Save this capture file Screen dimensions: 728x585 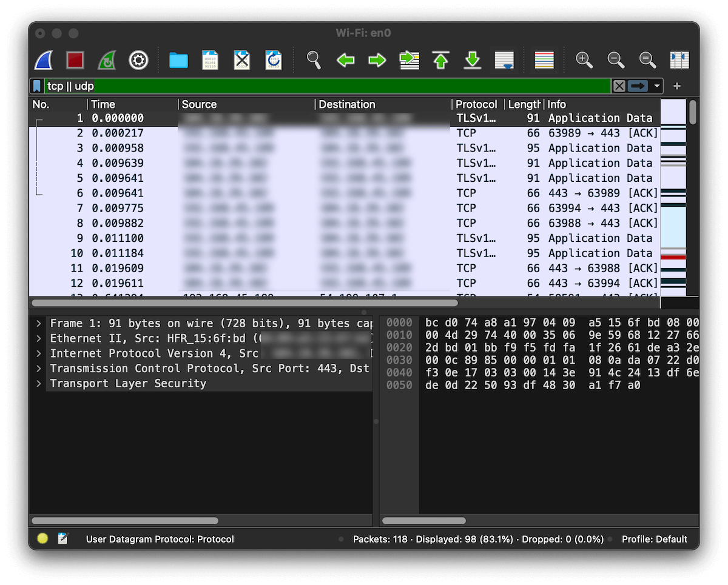210,60
